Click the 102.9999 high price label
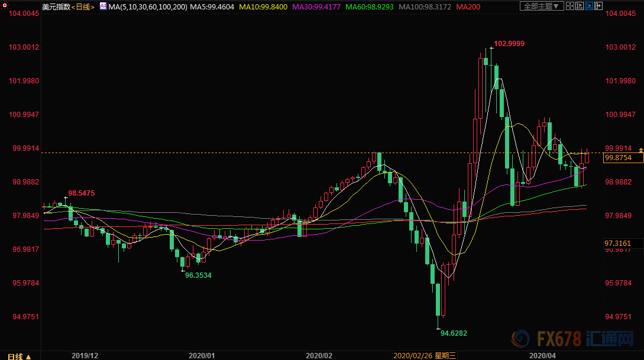 [x=509, y=44]
